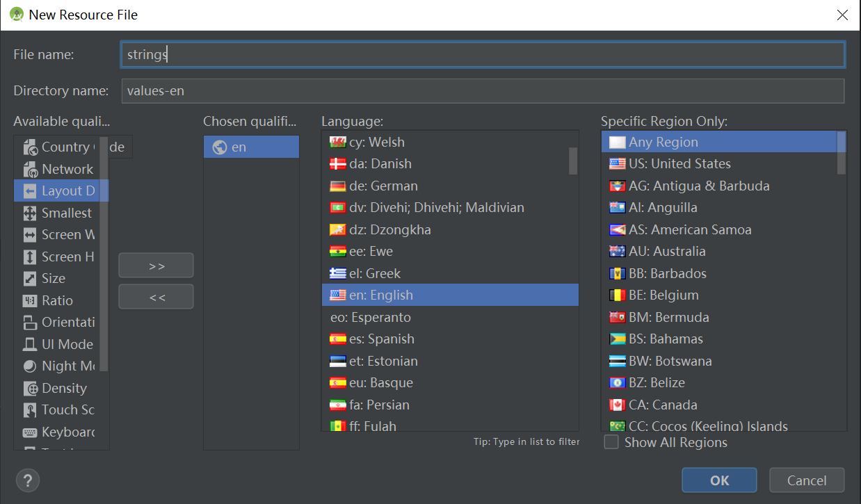Click the Specific Region list scrollbar thumb
861x504 pixels.
point(842,153)
